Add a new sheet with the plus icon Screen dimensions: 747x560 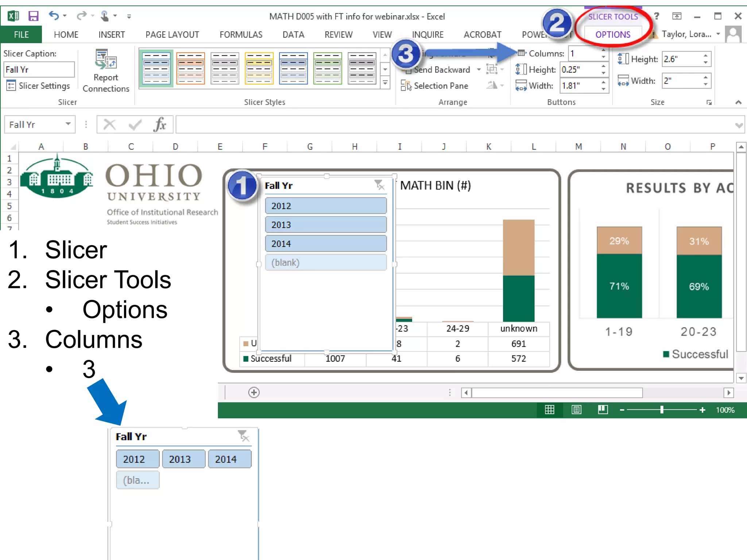point(254,393)
